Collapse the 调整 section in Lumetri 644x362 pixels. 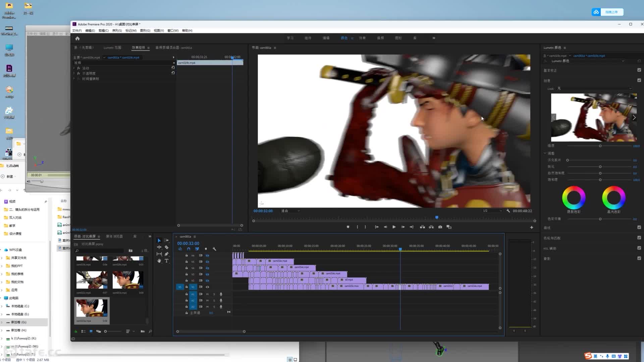point(545,153)
